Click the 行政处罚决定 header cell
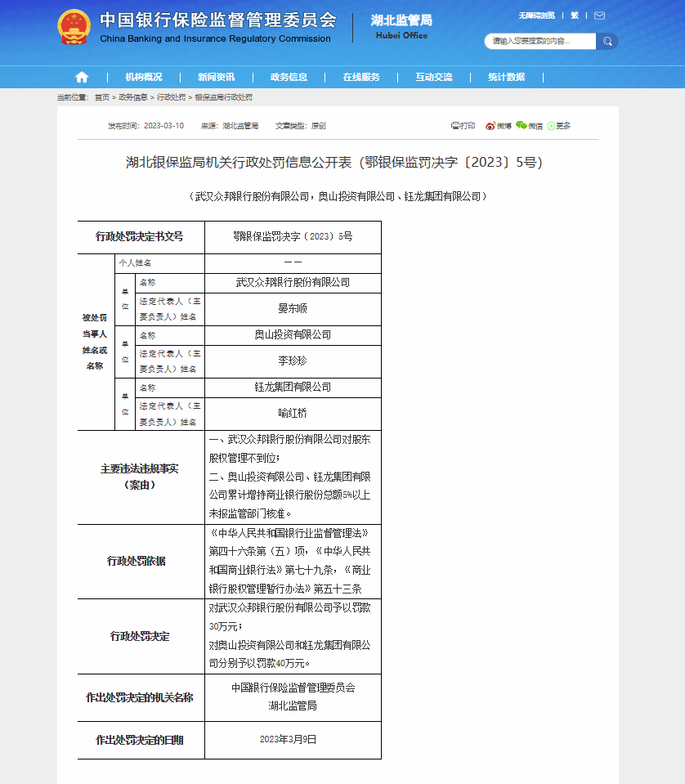Viewport: 685px width, 784px height. [141, 637]
